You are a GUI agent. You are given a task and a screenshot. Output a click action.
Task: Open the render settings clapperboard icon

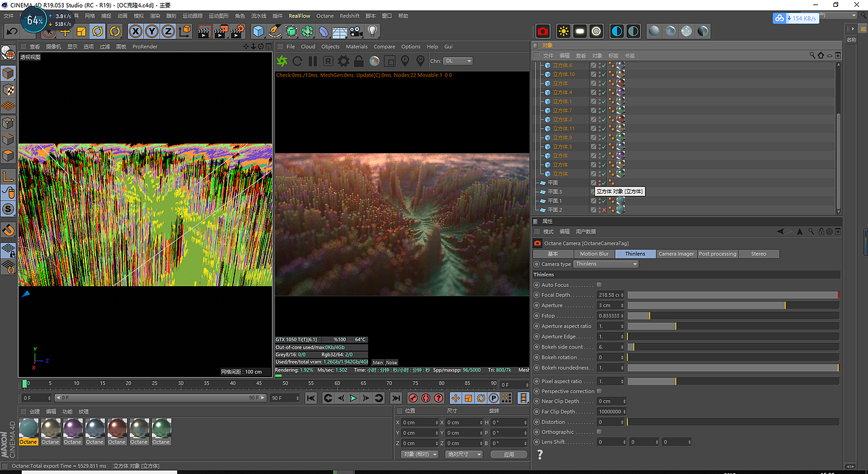coord(237,31)
